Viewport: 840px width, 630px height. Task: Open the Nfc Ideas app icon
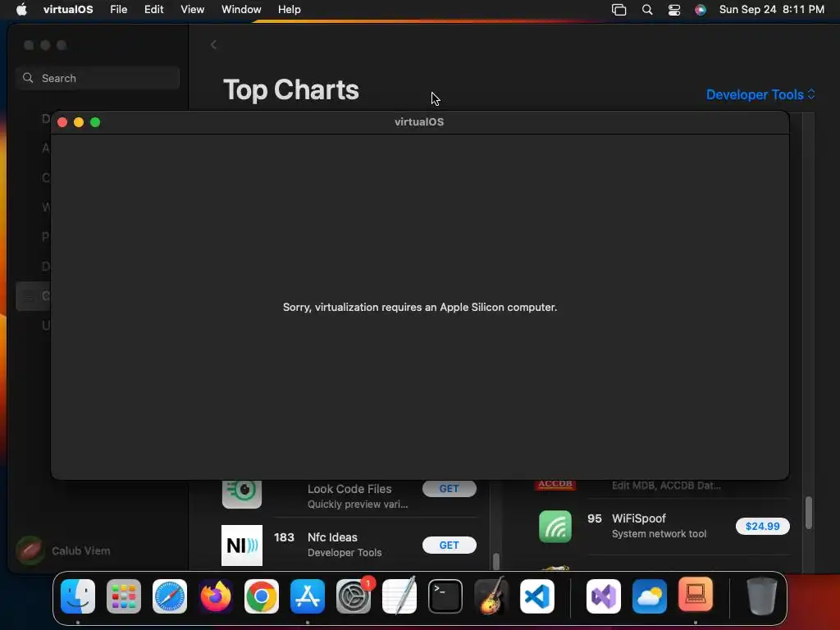coord(242,546)
